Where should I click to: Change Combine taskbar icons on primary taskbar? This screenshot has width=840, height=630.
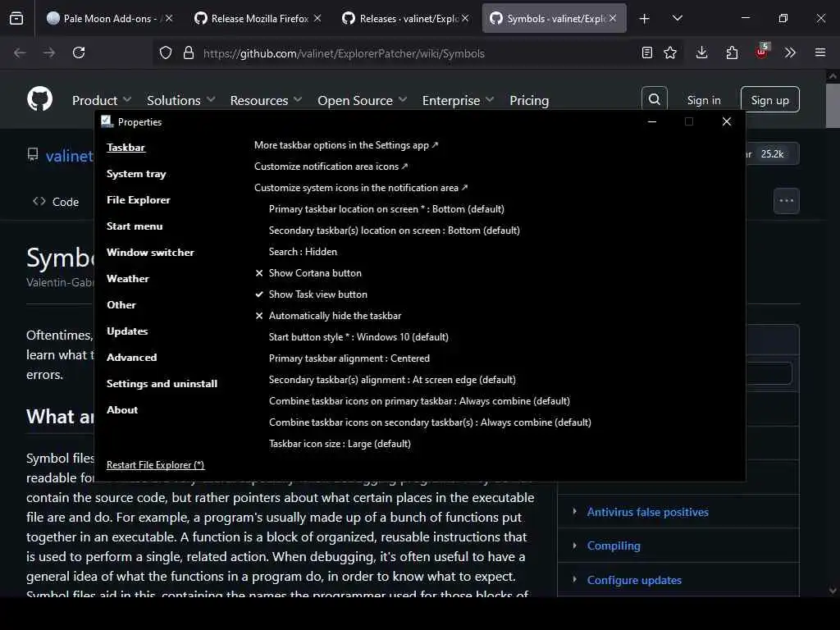(419, 401)
